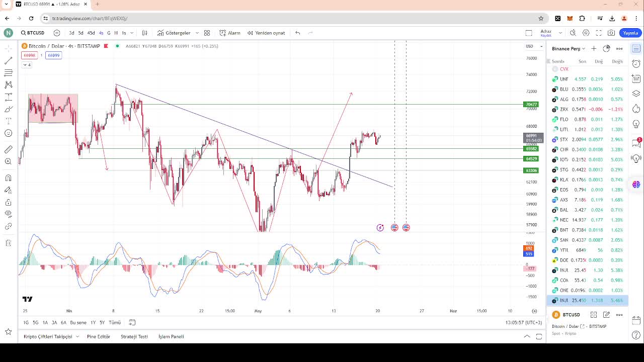The height and width of the screenshot is (362, 644).
Task: Select the highlighted INJ 25.450 watchlist row
Action: [x=588, y=300]
